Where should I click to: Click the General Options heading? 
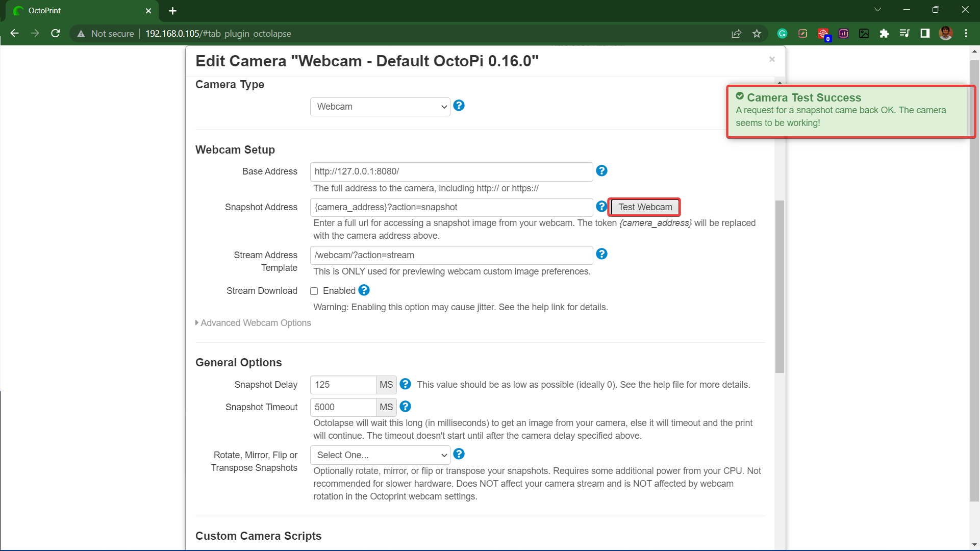click(x=239, y=363)
